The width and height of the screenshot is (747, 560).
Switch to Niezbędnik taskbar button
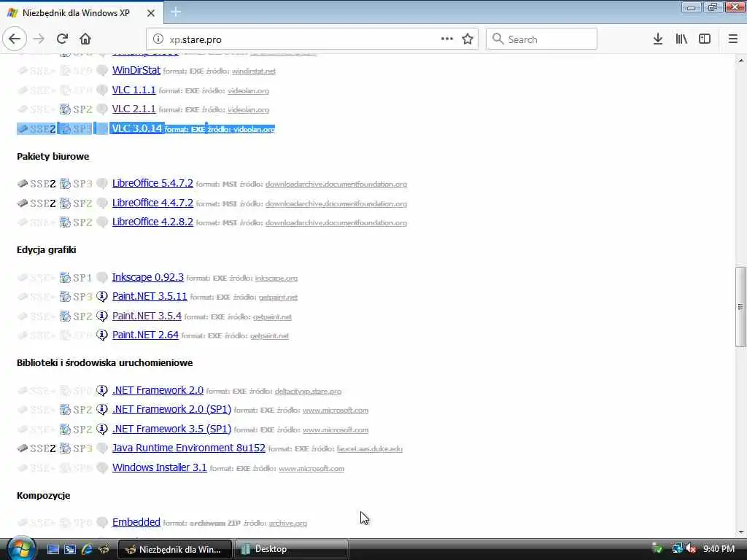click(x=174, y=549)
